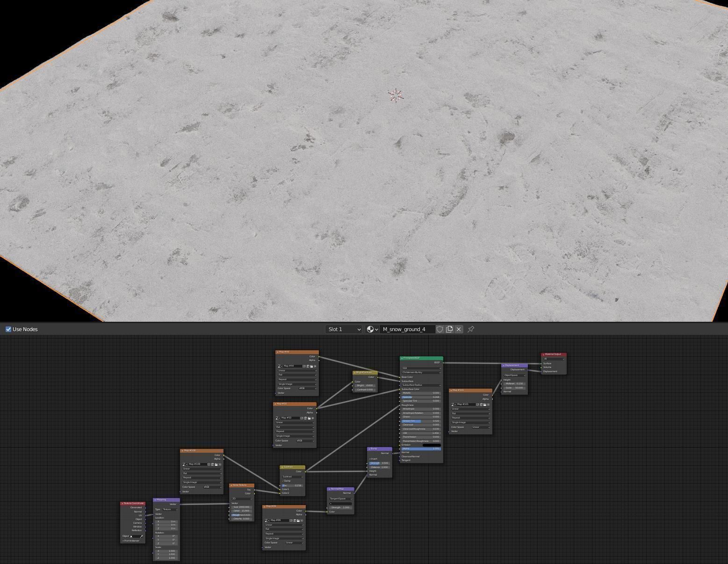Viewport: 728px width, 564px height.
Task: Collapse the Map #101 image node
Action: point(451,390)
